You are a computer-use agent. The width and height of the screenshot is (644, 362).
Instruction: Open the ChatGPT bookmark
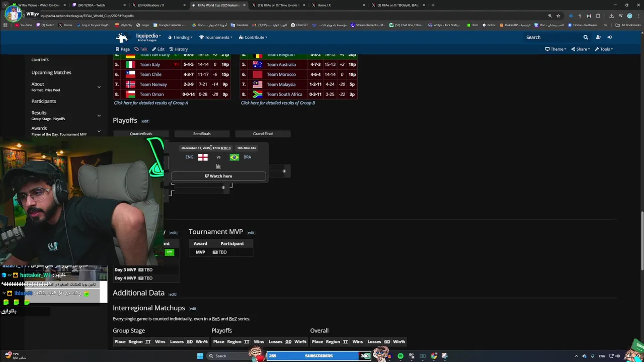tap(299, 25)
